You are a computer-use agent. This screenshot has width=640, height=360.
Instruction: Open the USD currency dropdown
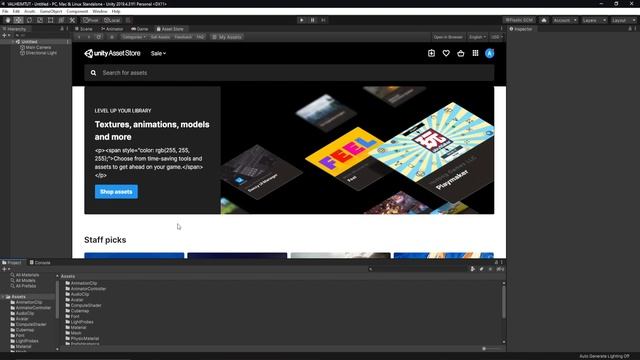496,37
